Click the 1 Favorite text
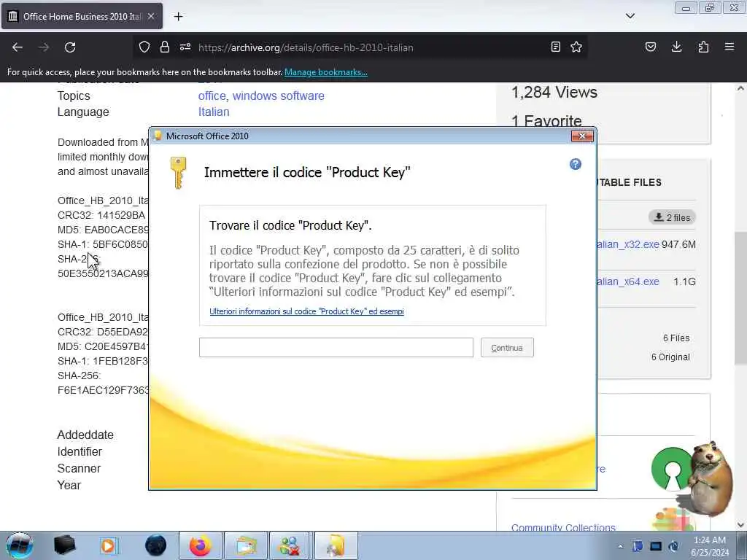The height and width of the screenshot is (560, 747). click(x=546, y=121)
